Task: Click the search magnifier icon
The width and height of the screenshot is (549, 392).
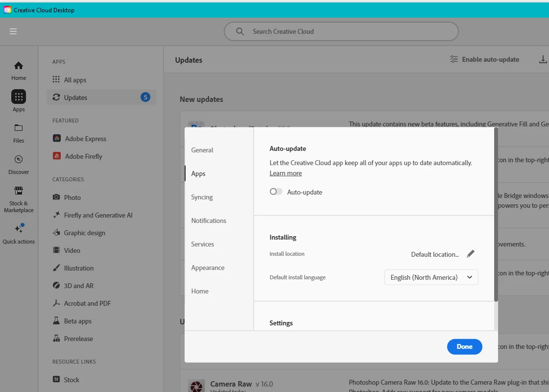Action: click(240, 31)
